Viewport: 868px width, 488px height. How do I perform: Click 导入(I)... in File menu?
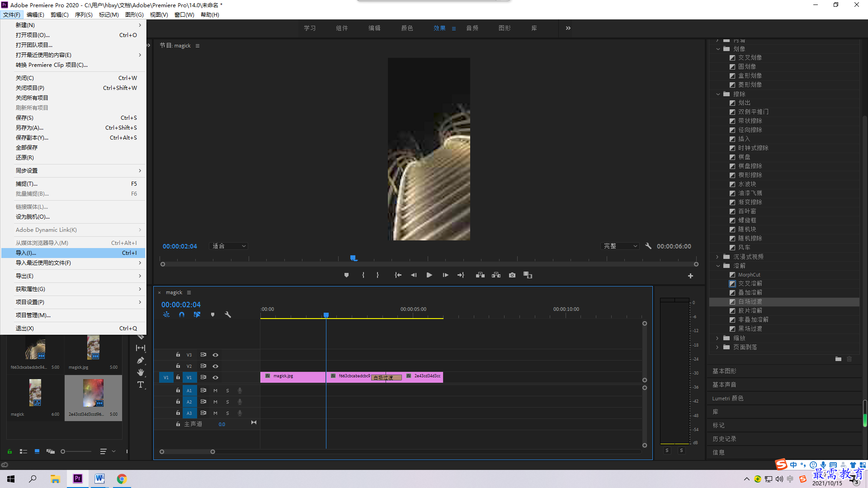[73, 253]
